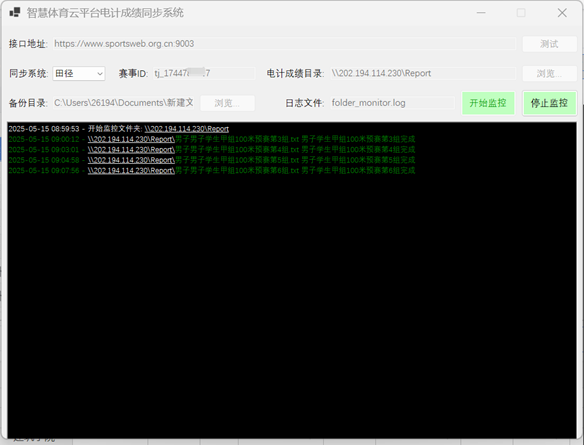Click the 测试 test button

point(549,44)
